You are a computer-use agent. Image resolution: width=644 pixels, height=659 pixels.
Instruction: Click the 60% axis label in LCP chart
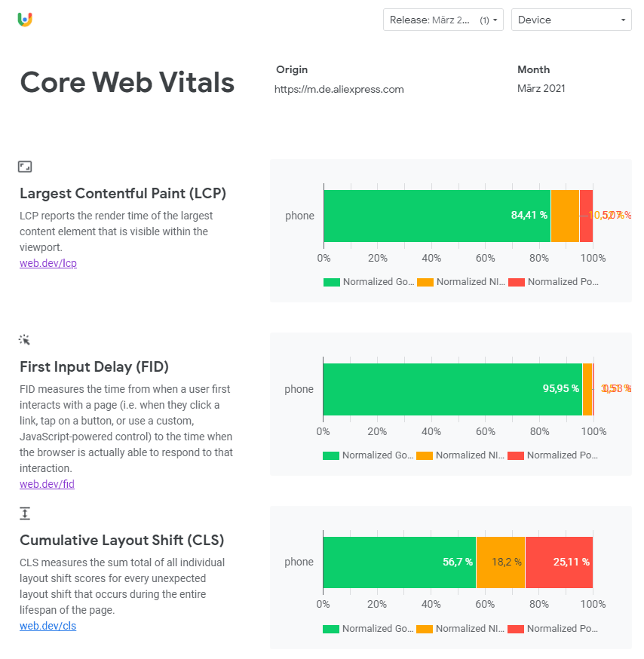click(485, 258)
